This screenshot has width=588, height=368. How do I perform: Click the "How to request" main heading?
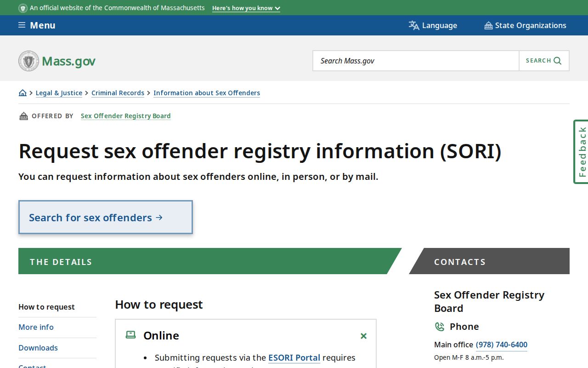159,305
